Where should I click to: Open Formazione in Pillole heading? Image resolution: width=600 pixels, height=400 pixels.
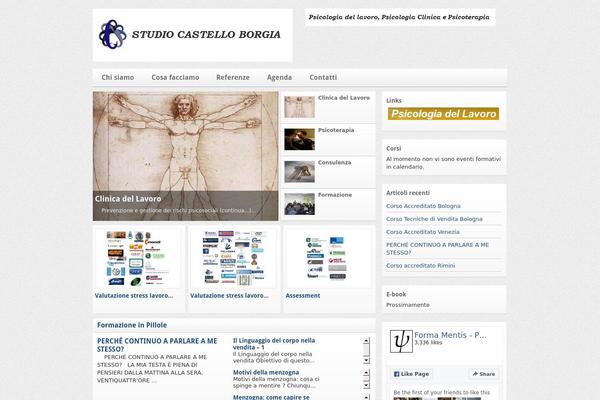coord(132,325)
